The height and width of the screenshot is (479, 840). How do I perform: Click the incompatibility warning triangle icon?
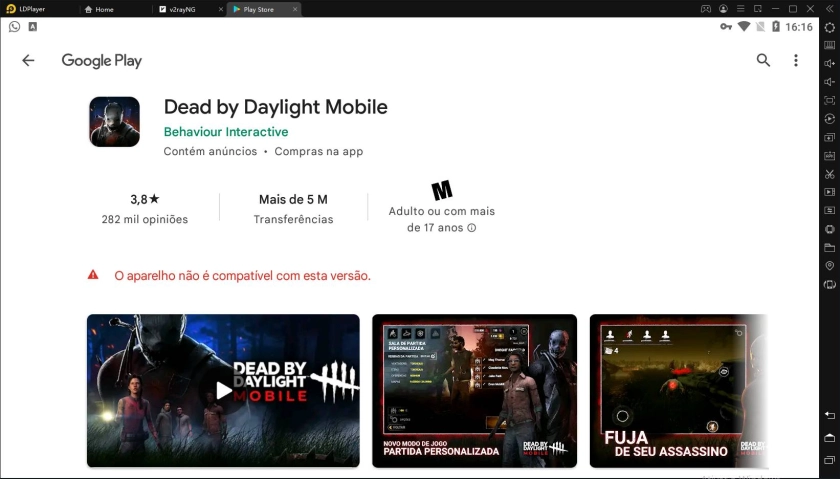(x=93, y=275)
